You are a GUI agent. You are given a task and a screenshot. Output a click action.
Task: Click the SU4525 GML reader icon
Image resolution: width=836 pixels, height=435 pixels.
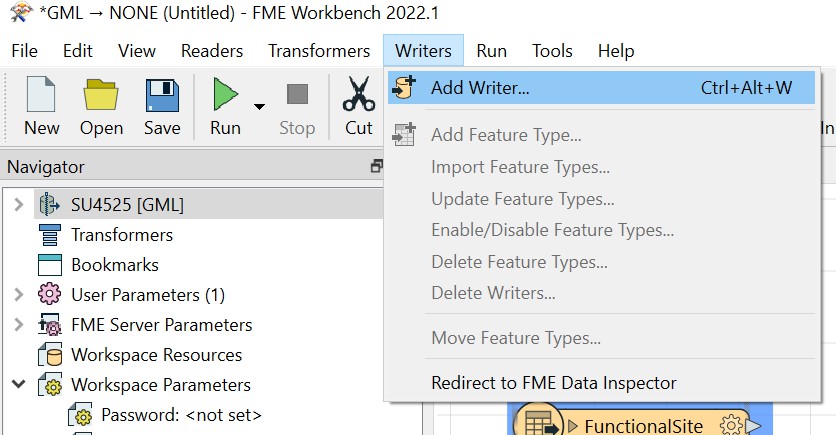(50, 205)
